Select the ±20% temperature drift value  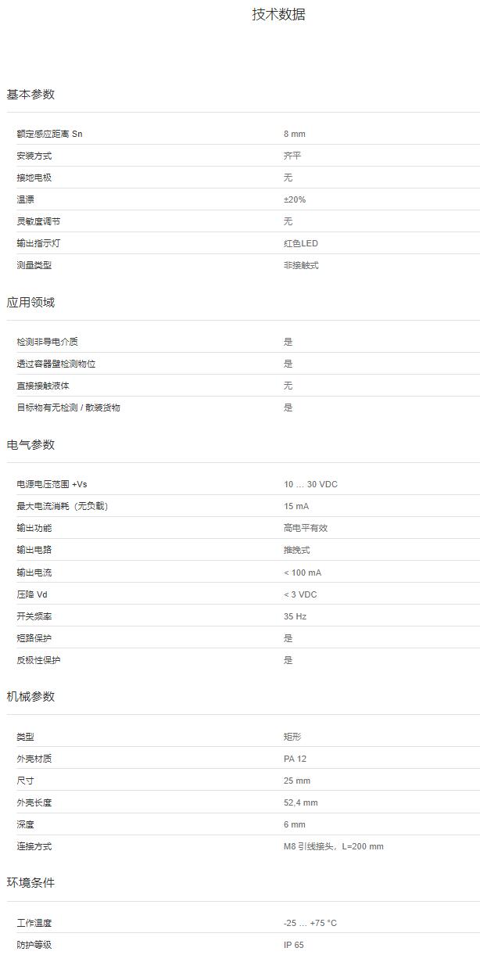[x=294, y=199]
